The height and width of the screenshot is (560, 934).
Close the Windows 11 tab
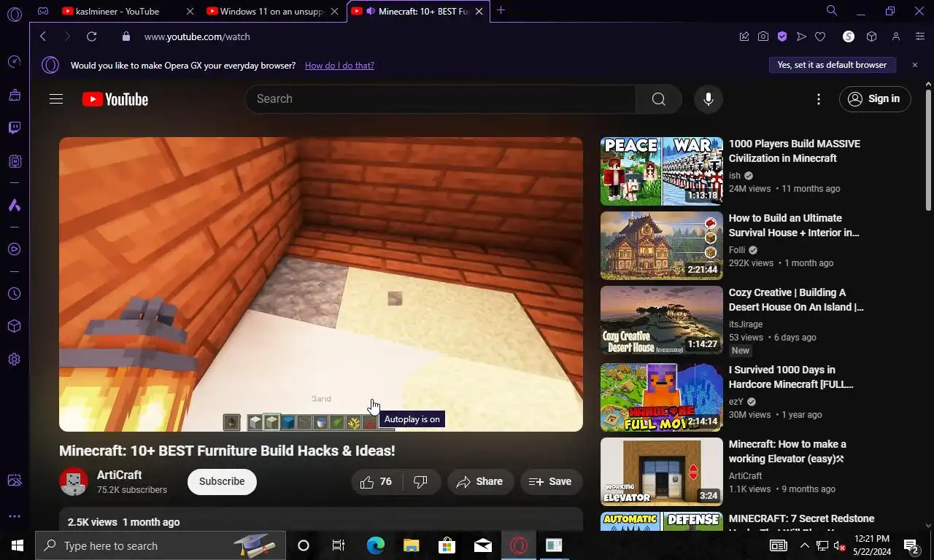pyautogui.click(x=335, y=12)
